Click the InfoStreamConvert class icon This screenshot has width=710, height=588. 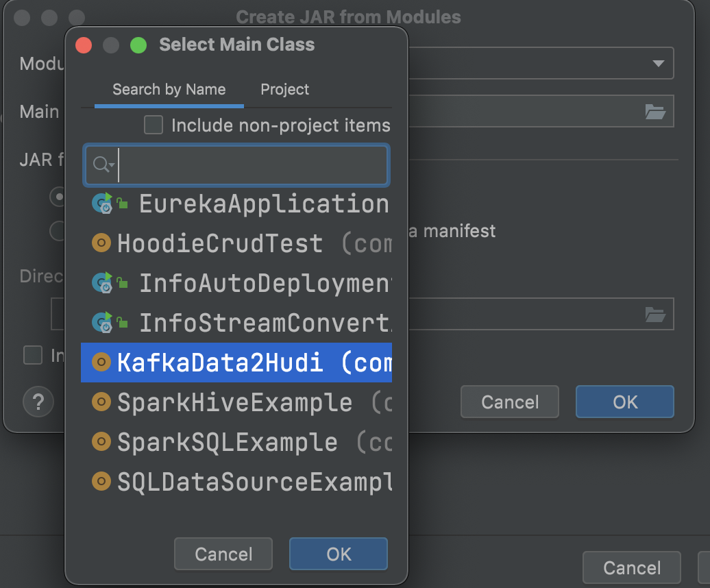point(102,322)
